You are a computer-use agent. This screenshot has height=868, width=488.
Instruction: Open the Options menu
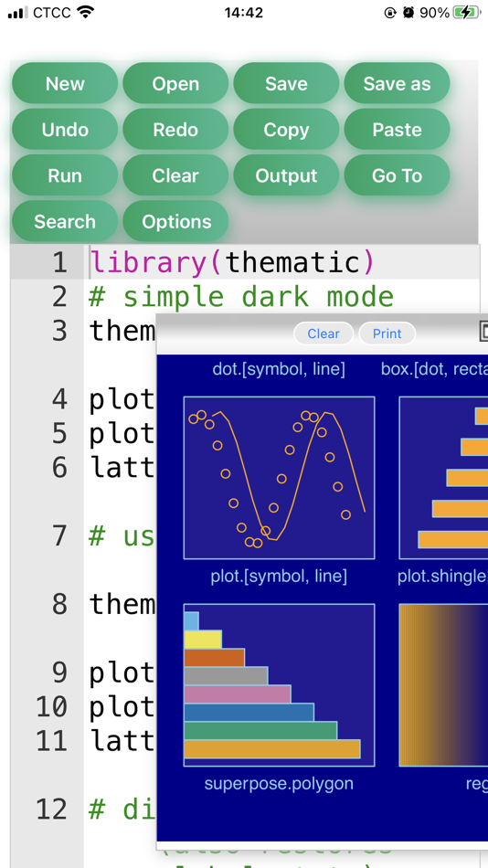[175, 221]
